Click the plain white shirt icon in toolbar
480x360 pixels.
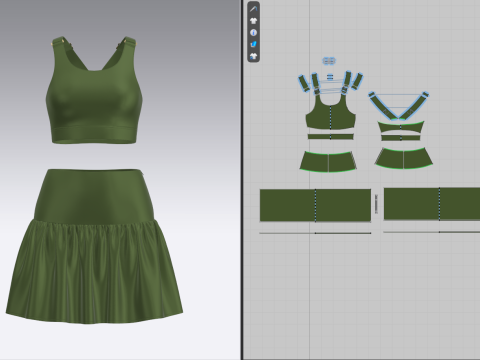pos(254,21)
